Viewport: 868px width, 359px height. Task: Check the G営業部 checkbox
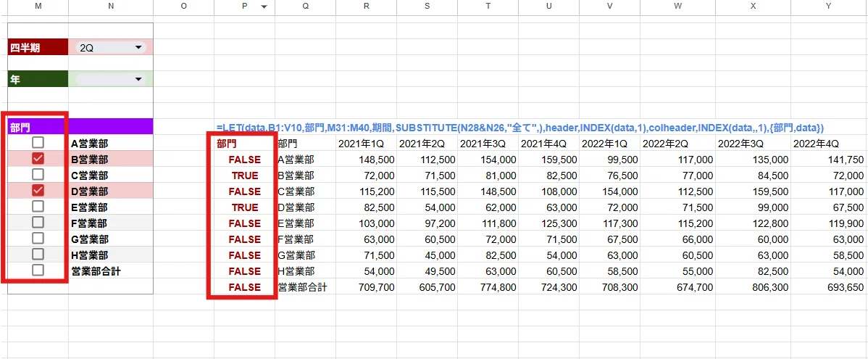[38, 238]
